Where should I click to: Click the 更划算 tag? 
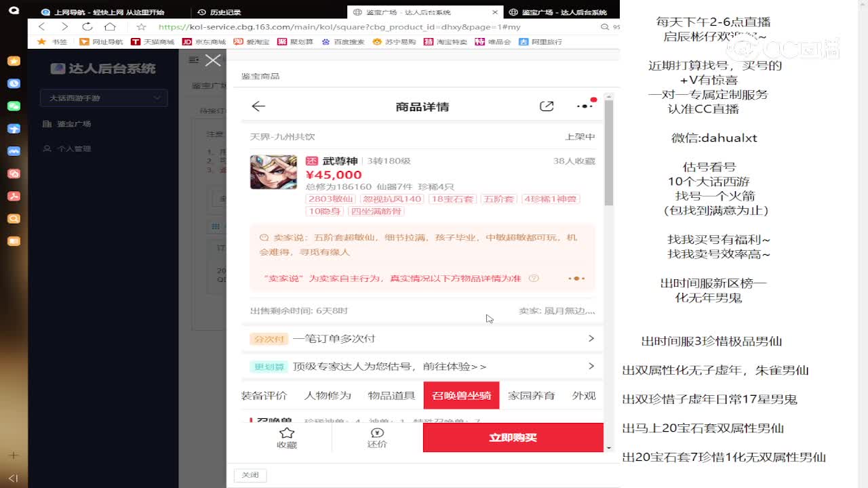tap(269, 367)
